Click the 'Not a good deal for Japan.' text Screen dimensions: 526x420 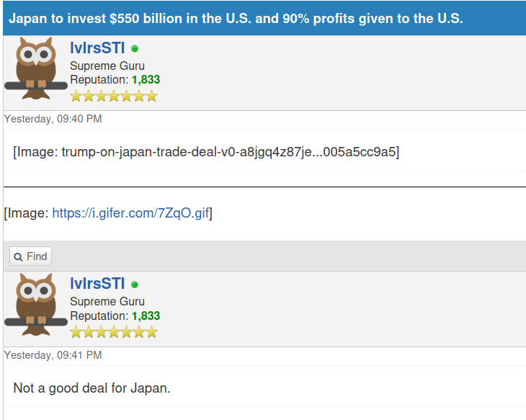(92, 388)
